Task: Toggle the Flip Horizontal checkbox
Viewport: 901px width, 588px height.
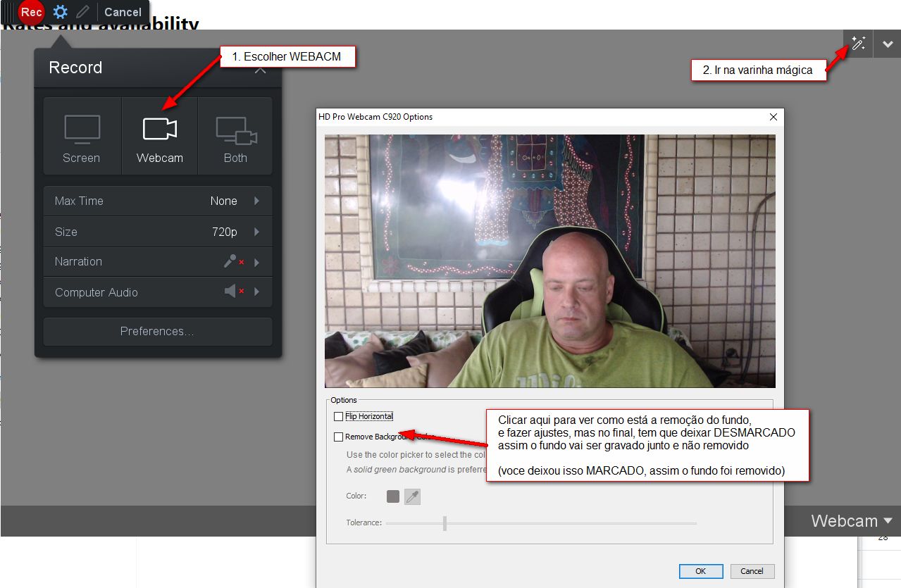Action: tap(339, 416)
